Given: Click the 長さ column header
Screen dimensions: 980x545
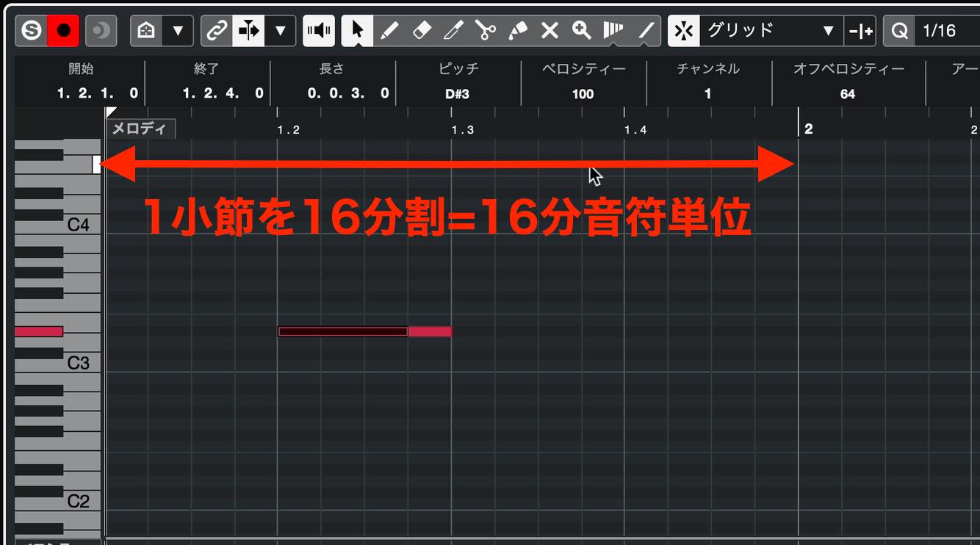Looking at the screenshot, I should point(331,69).
